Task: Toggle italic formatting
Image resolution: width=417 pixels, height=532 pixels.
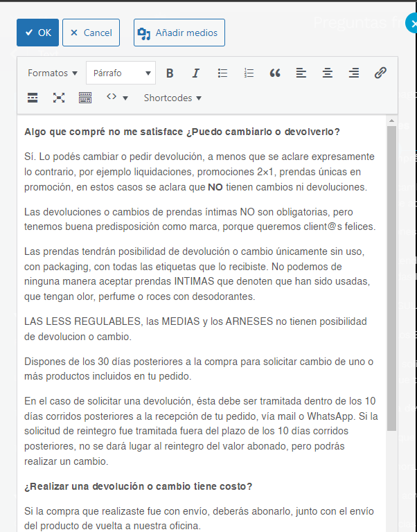Action: (196, 73)
